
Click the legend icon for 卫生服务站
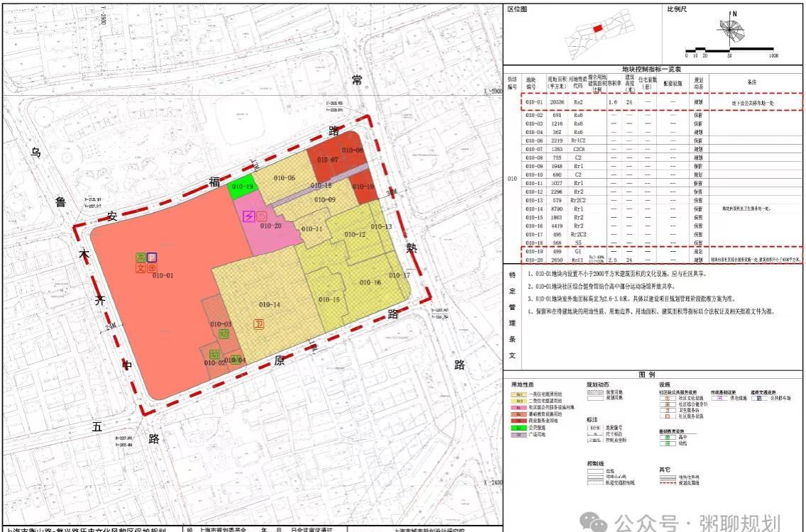[x=668, y=411]
